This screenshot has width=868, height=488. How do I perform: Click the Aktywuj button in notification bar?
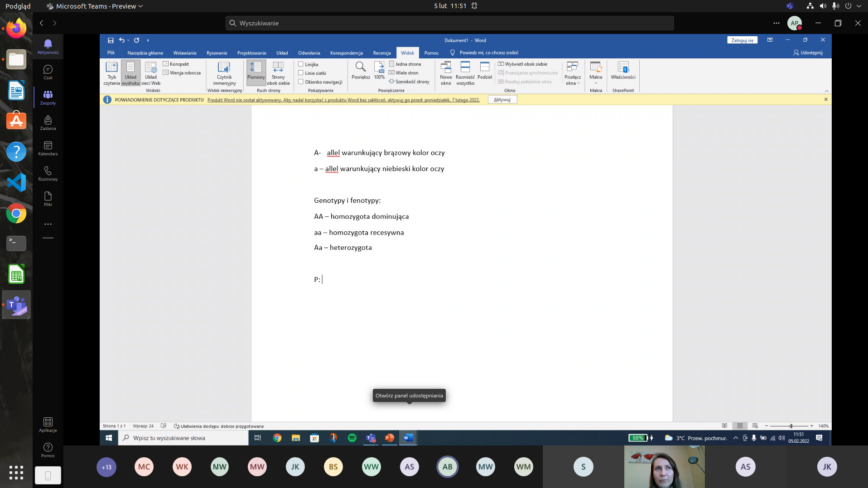pos(502,100)
